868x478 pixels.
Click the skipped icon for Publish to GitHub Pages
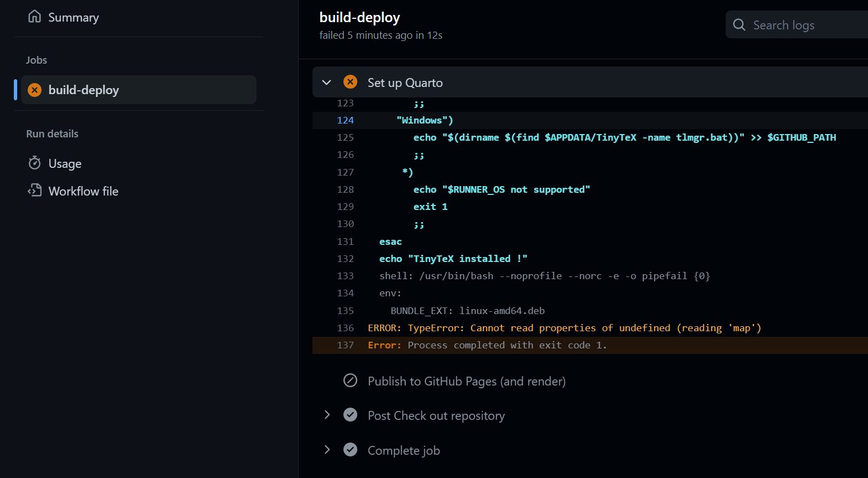(350, 381)
